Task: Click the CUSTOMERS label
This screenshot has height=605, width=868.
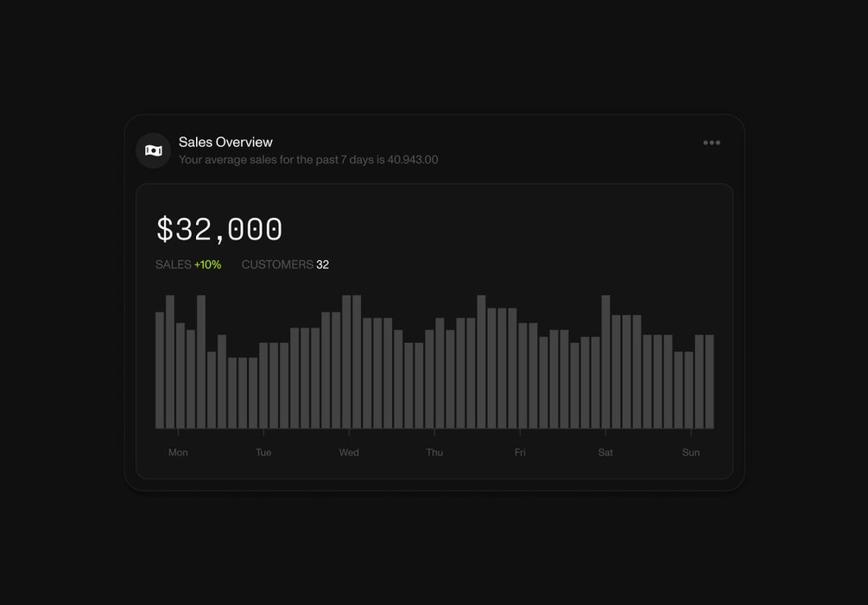Action: tap(277, 264)
